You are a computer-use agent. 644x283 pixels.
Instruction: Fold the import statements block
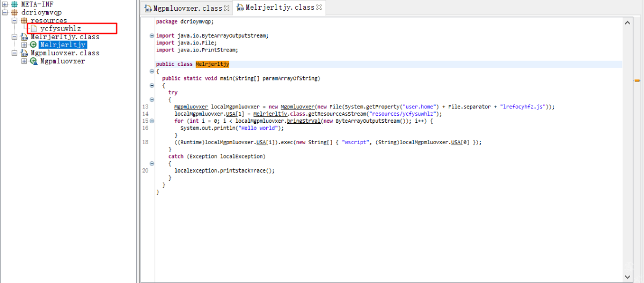point(152,36)
